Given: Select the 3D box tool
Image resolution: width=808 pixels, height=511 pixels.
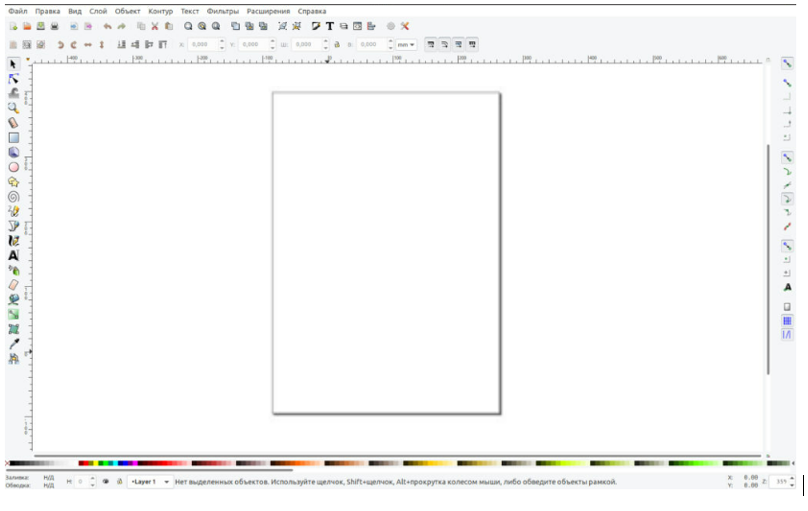Looking at the screenshot, I should [13, 152].
